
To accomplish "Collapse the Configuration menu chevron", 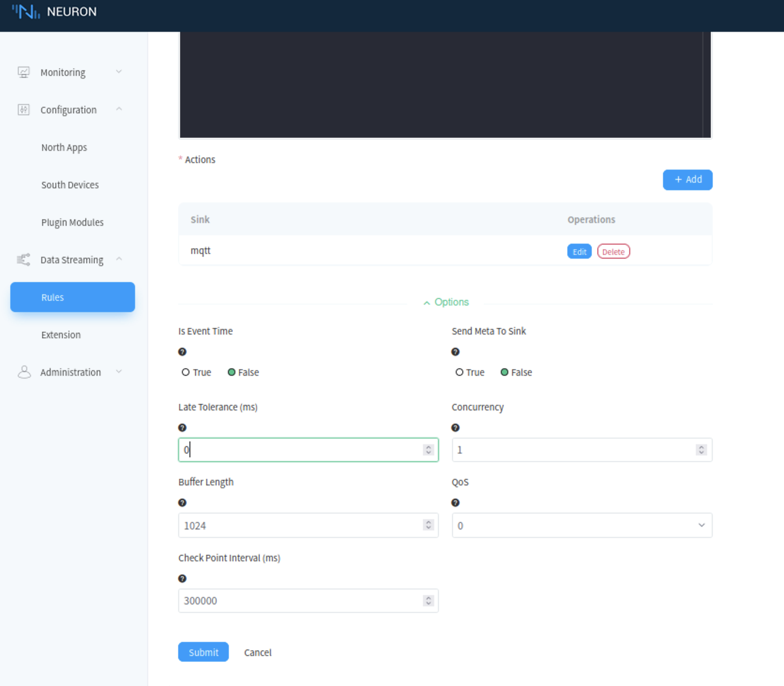I will 119,109.
